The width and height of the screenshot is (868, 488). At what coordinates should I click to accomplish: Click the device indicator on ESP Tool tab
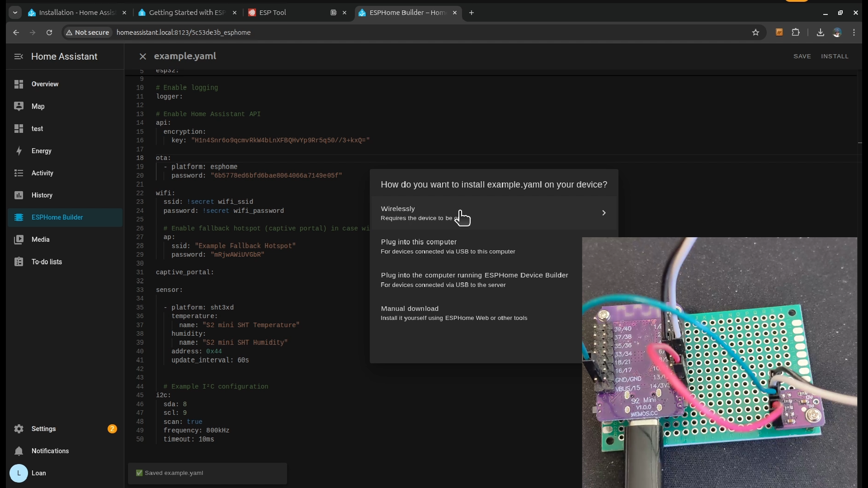point(333,13)
